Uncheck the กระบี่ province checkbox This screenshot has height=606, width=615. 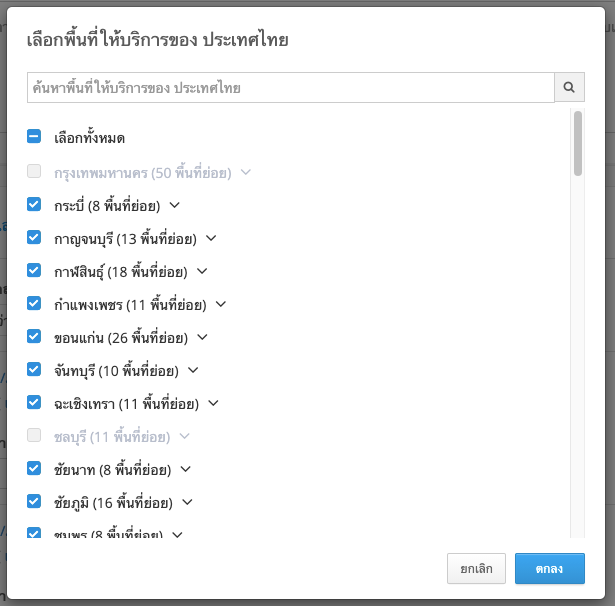pos(34,205)
